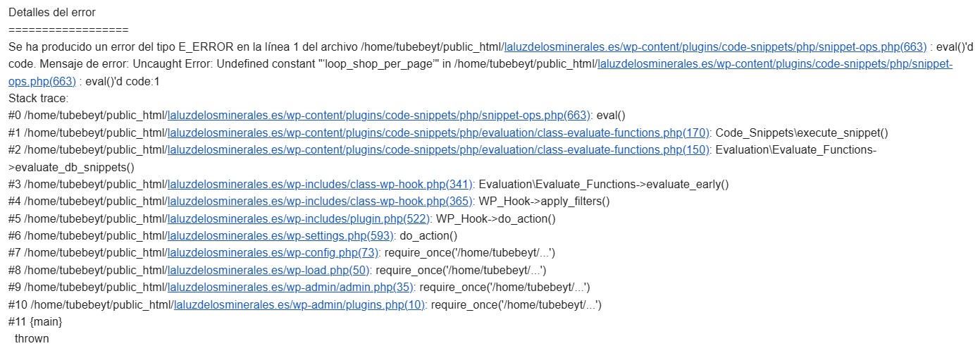Click the class-evaluate-functions.php(150) link

coord(439,150)
